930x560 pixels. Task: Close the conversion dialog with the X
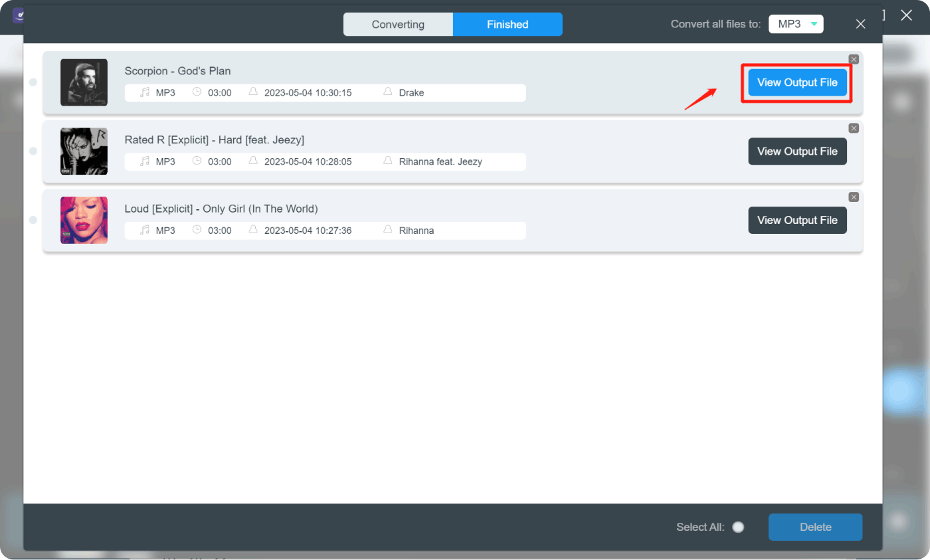click(860, 24)
